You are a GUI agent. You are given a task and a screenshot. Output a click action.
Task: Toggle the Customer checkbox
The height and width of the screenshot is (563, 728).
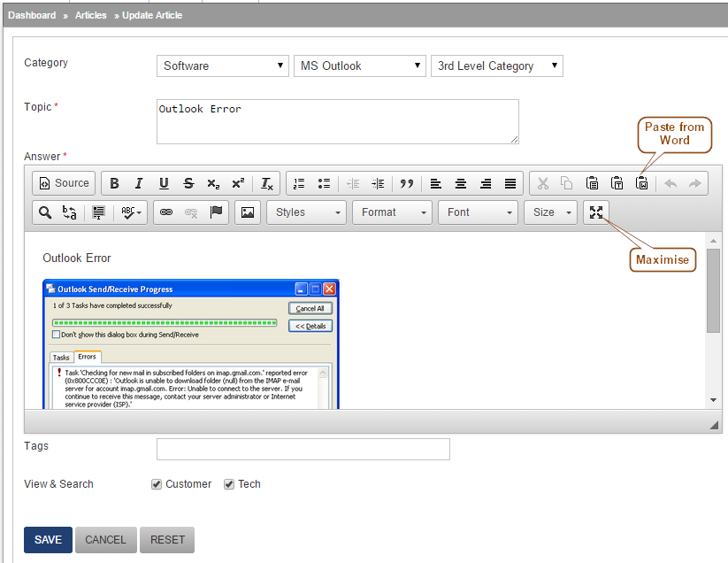[x=157, y=484]
